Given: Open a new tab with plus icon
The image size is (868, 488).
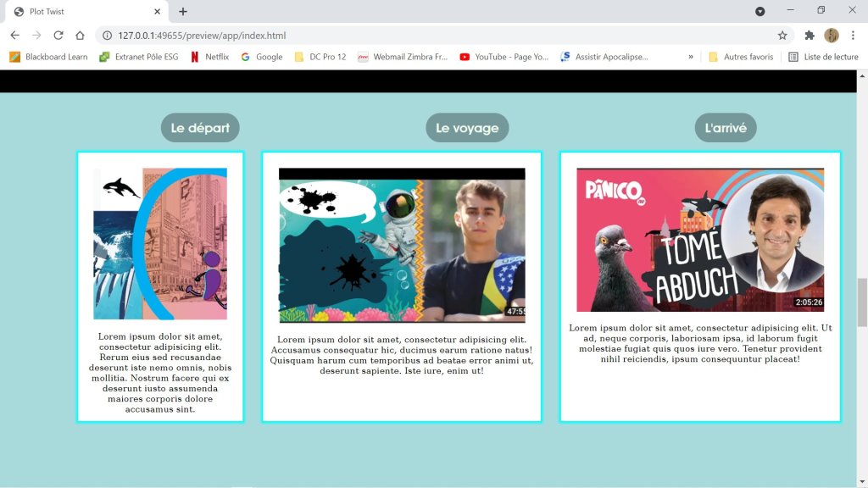Looking at the screenshot, I should 183,12.
